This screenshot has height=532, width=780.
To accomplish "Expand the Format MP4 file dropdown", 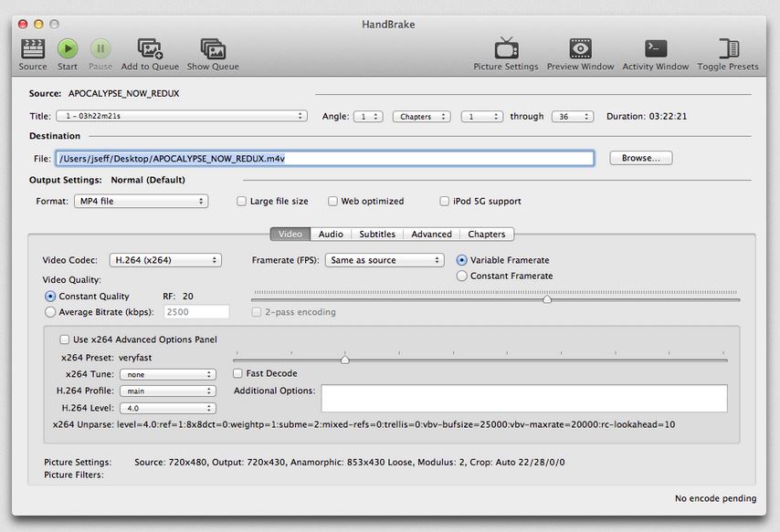I will tap(141, 202).
